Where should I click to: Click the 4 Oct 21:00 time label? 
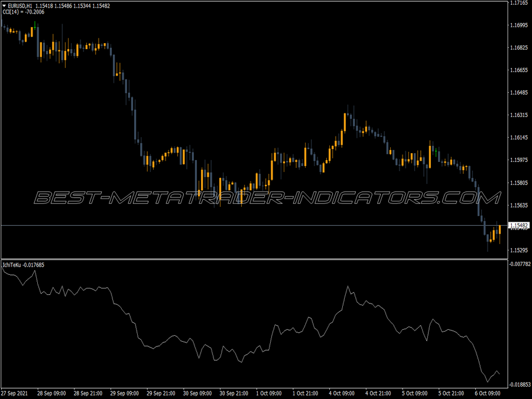click(378, 394)
